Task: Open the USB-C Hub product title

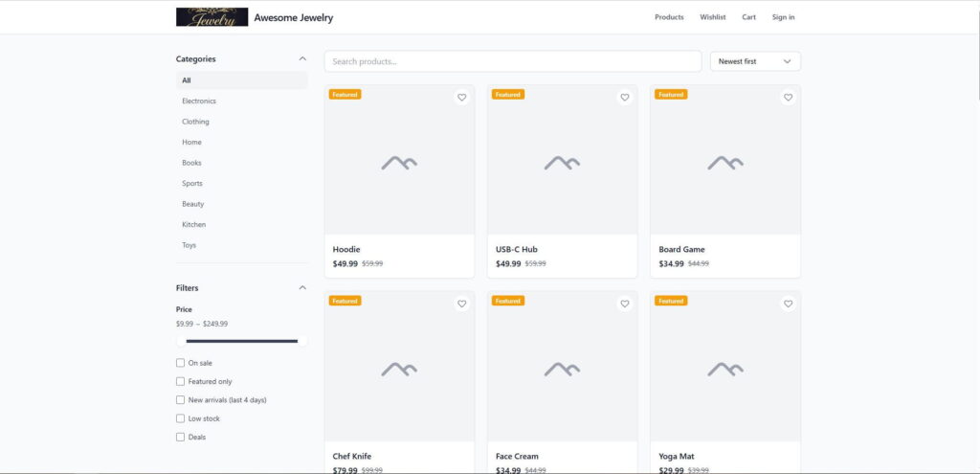Action: click(x=516, y=250)
